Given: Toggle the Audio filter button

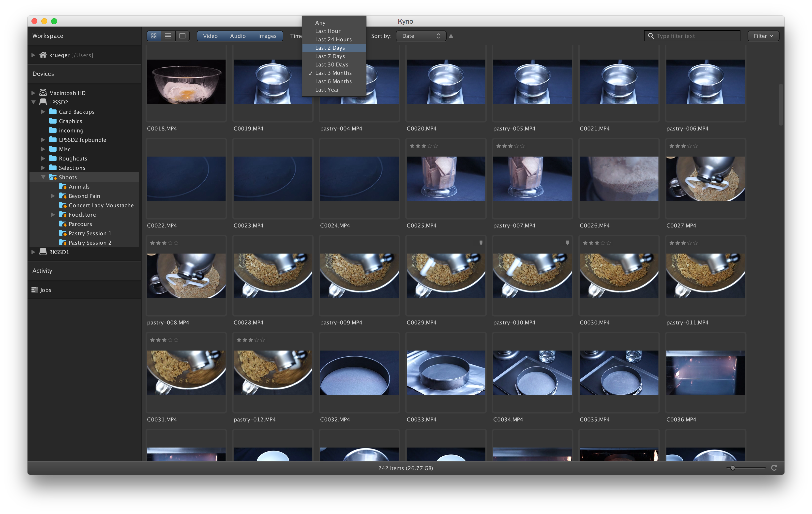Looking at the screenshot, I should (x=238, y=36).
